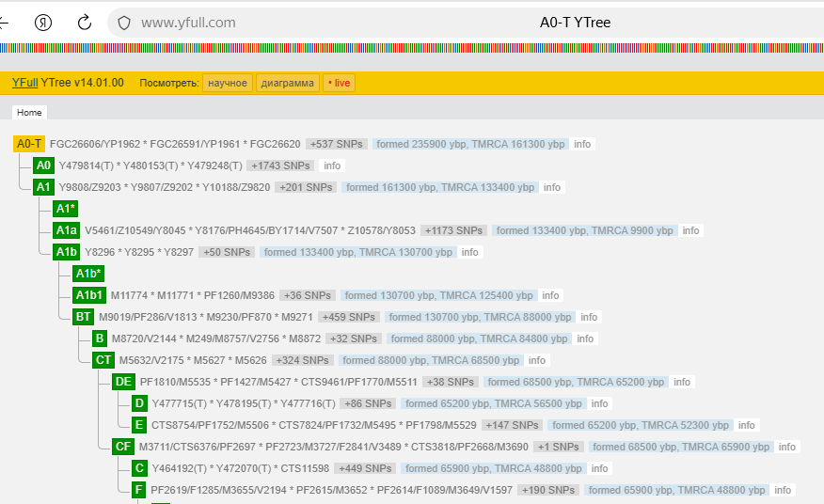Click the site security shield icon
This screenshot has width=824, height=504.
click(x=124, y=23)
